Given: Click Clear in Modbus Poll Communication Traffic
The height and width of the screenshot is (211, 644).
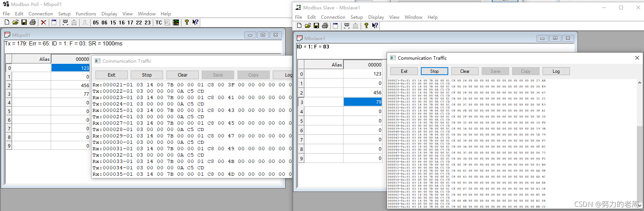Looking at the screenshot, I should coord(183,75).
